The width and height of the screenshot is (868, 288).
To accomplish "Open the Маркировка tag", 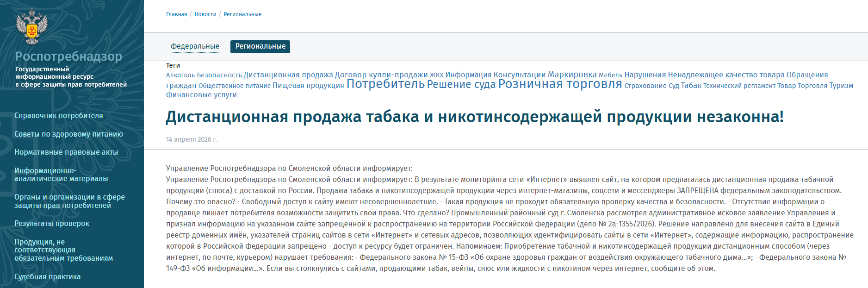I will click(572, 75).
